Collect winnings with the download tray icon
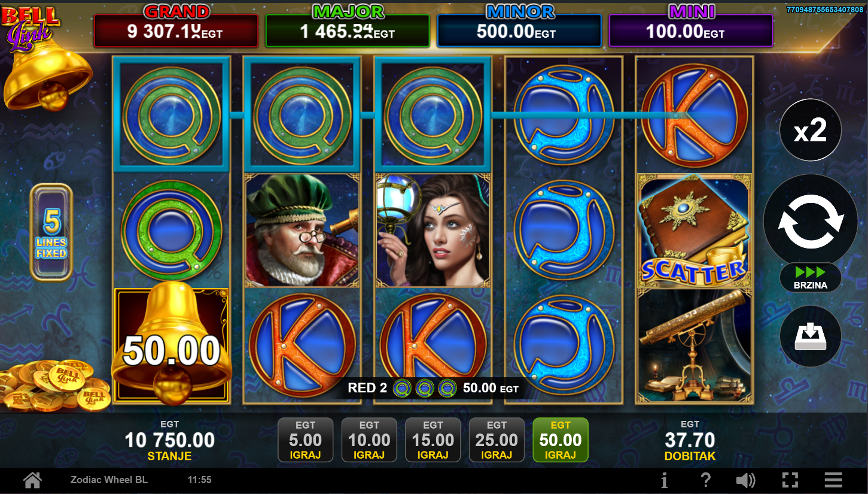This screenshot has height=494, width=868. (x=811, y=337)
